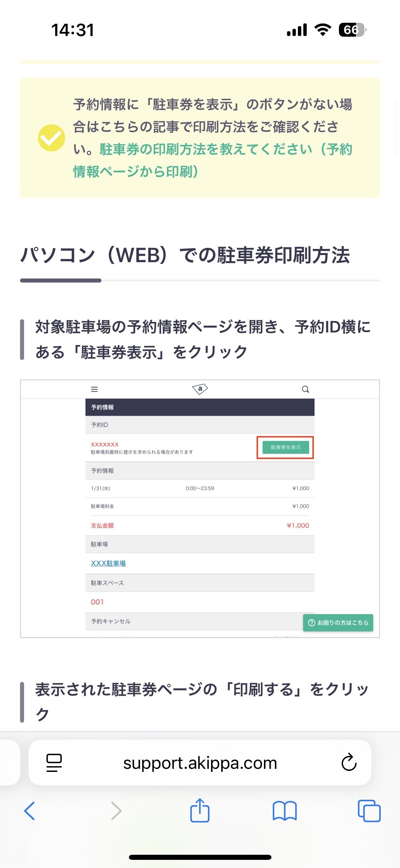400x868 pixels.
Task: Tap the お困りの方はこちら help button
Action: 338,622
